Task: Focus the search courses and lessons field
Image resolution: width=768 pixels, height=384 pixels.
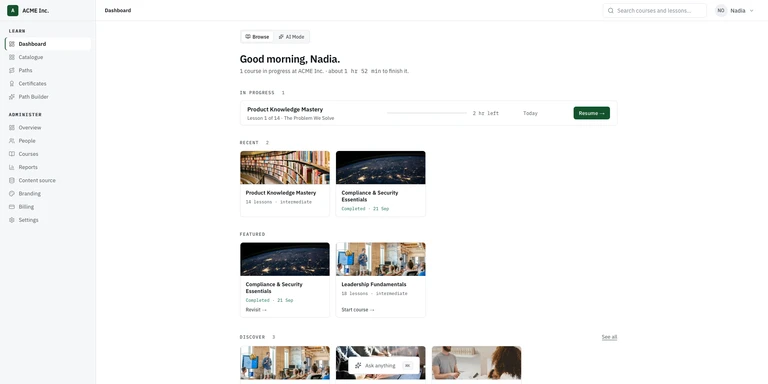Action: pos(654,10)
